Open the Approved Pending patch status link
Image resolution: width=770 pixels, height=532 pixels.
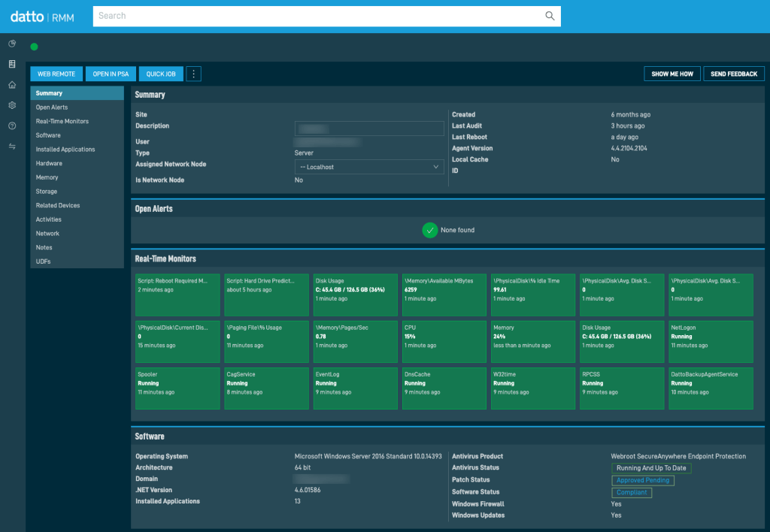pos(643,480)
